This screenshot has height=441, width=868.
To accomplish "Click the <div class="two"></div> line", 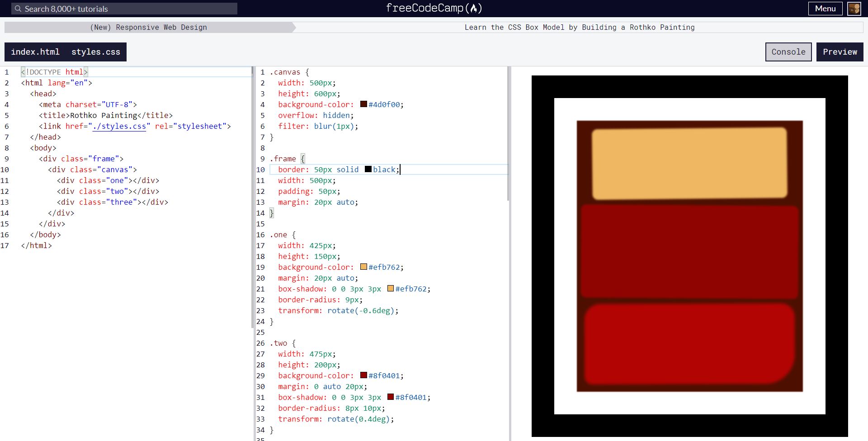I will coord(108,191).
